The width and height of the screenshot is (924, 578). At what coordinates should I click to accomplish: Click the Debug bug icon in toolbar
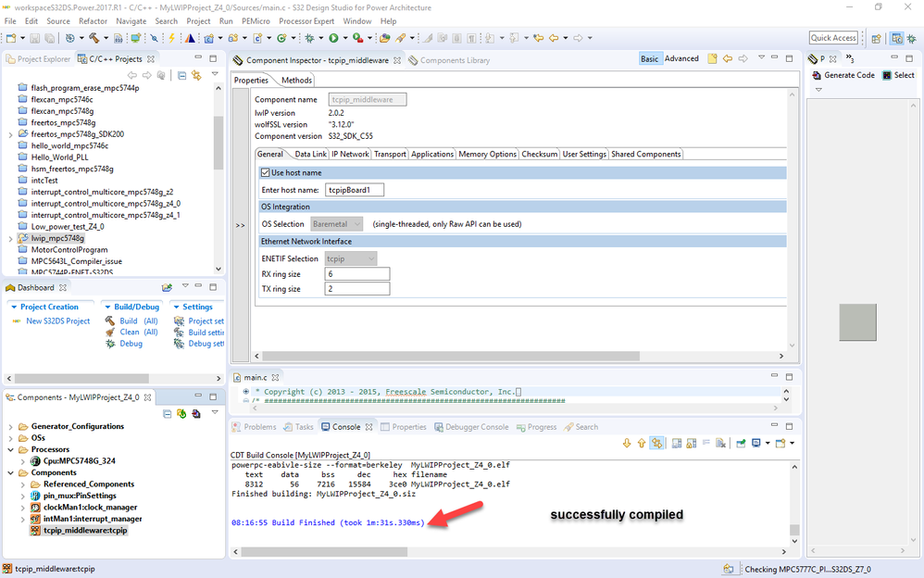coord(309,38)
